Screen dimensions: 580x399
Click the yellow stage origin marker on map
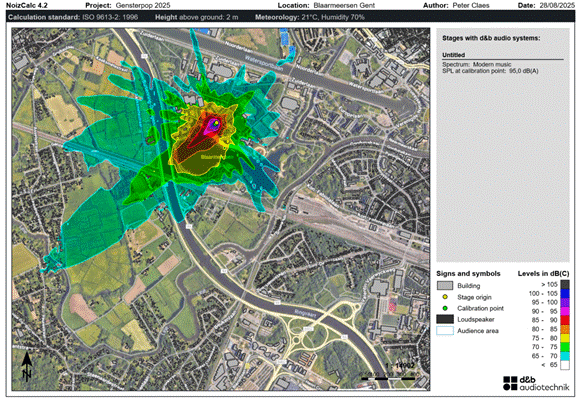click(x=217, y=122)
